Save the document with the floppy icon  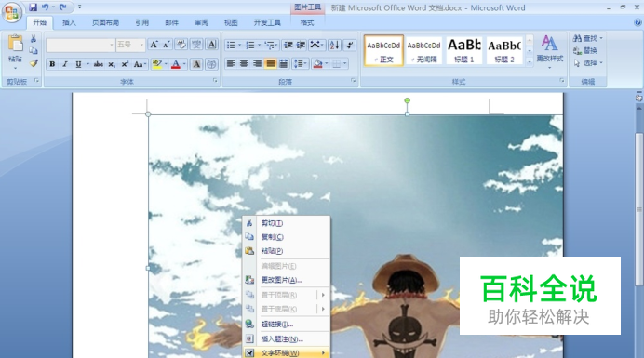[x=33, y=7]
